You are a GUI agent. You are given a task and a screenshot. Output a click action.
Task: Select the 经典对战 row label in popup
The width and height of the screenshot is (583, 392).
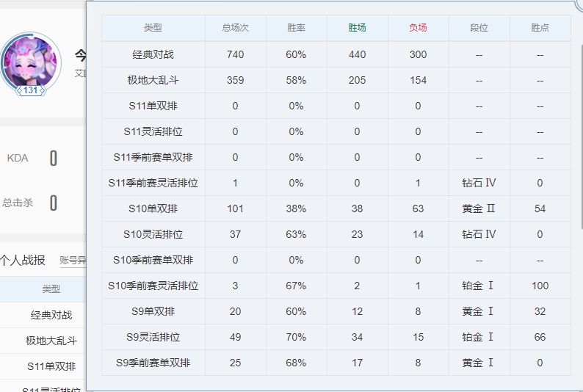153,54
